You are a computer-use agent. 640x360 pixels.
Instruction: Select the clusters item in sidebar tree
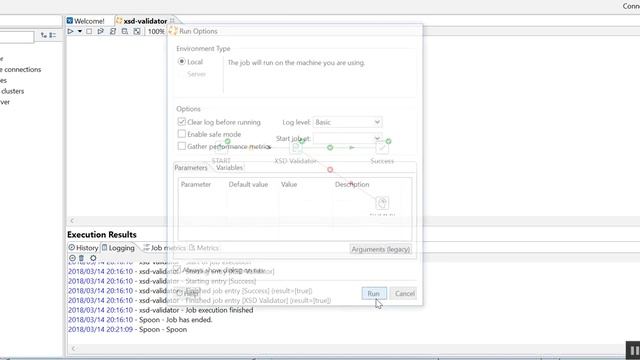point(12,91)
